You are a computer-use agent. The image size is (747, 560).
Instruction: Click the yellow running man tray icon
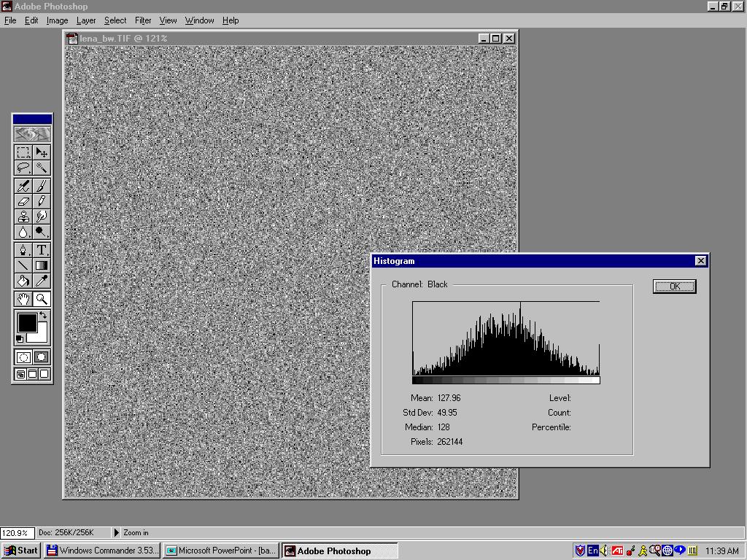point(643,551)
